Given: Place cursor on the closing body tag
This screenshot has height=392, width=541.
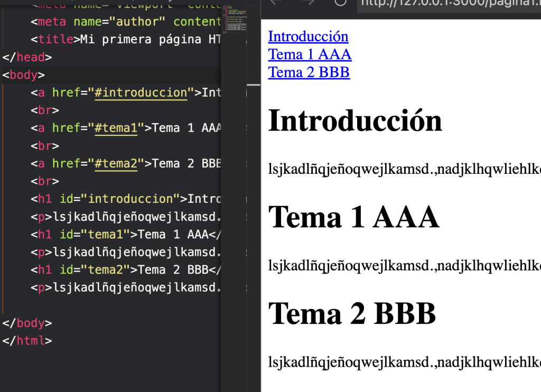Looking at the screenshot, I should pos(27,323).
